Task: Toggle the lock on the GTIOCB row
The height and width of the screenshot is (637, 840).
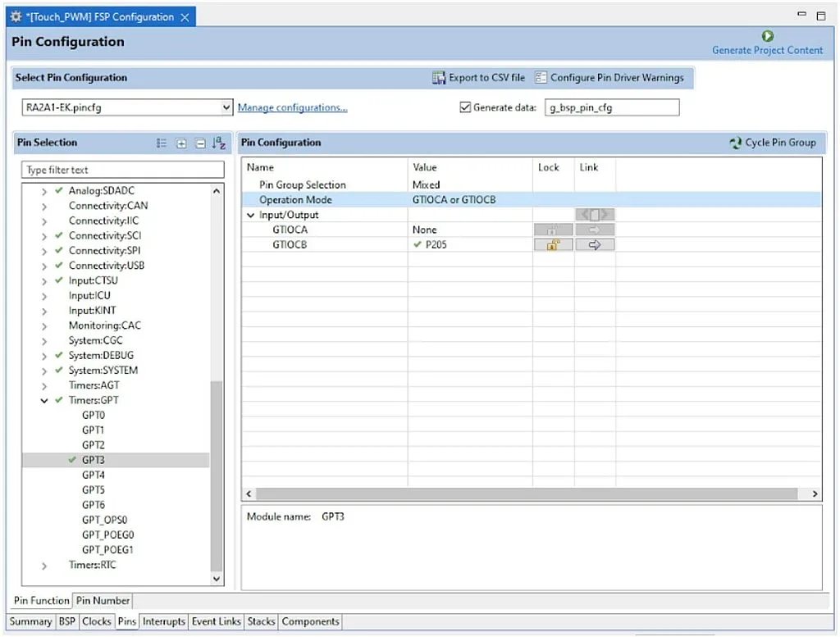Action: (x=552, y=244)
